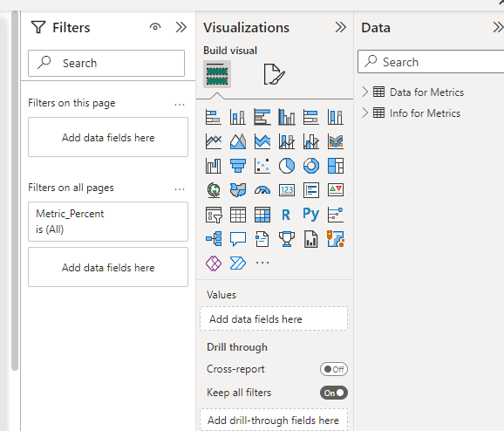Click the Data pane search box
Viewport: 504px width, 431px height.
point(431,61)
